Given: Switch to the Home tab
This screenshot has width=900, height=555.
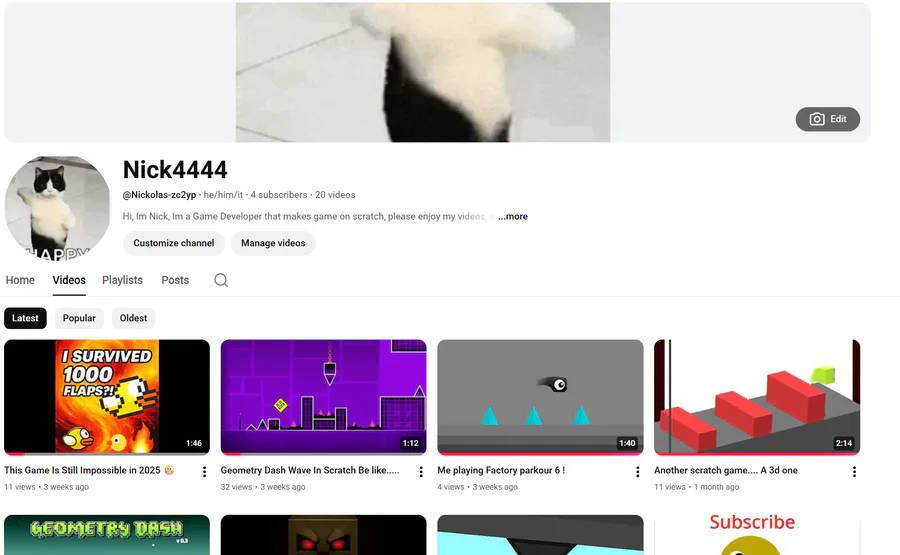Looking at the screenshot, I should point(20,280).
